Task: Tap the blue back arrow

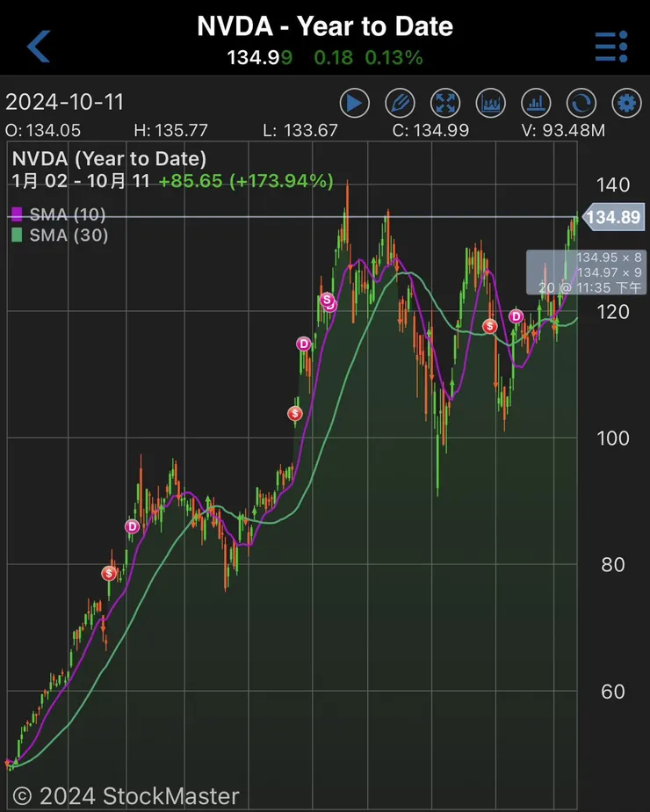Action: [39, 46]
